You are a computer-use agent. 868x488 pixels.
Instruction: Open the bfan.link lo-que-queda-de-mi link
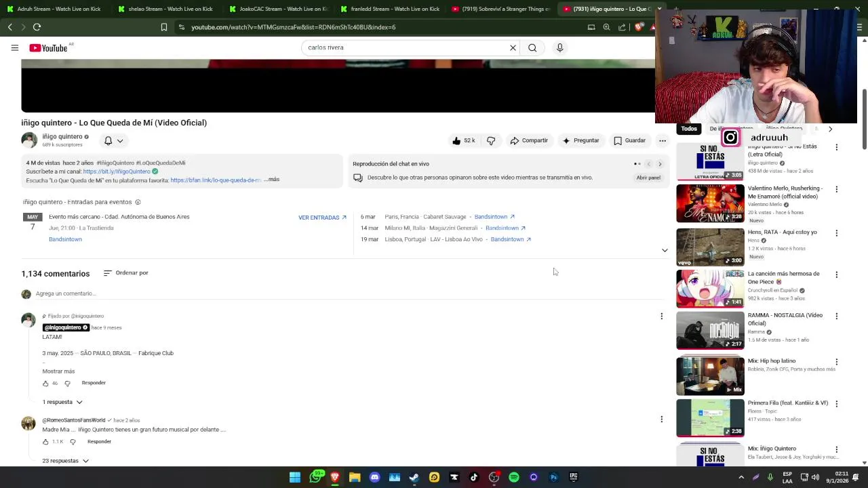tap(216, 180)
